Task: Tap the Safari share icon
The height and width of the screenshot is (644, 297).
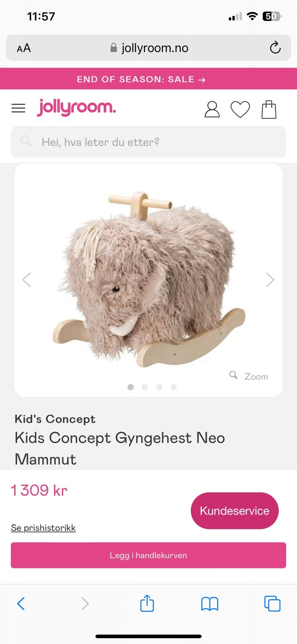Action: [147, 603]
